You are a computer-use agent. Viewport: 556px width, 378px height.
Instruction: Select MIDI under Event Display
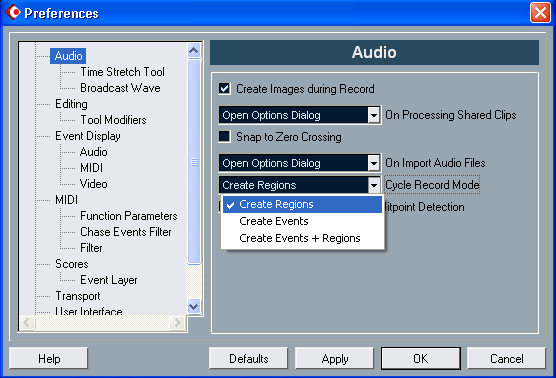(91, 168)
